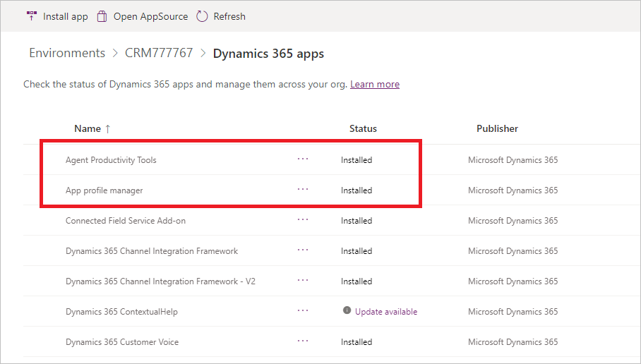Click Publisher column header
641x364 pixels.
[x=497, y=128]
